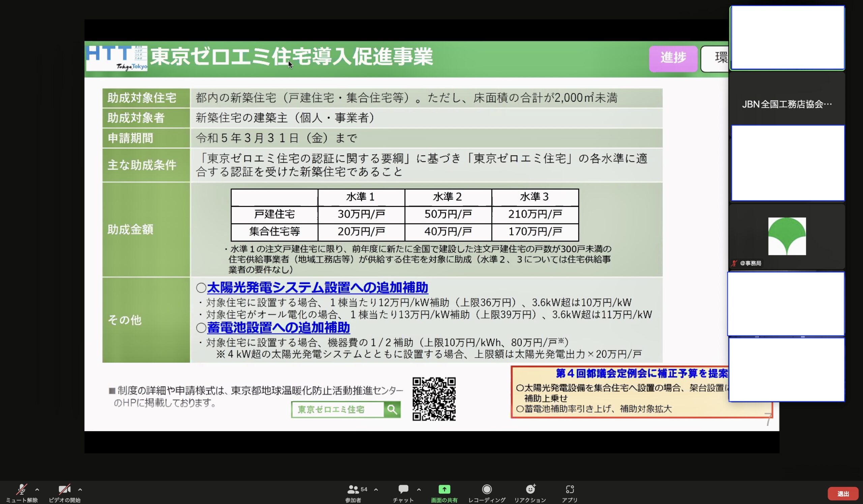Select the @事務局 participant tile with green logo
Viewport: 863px width, 504px height.
pos(787,236)
